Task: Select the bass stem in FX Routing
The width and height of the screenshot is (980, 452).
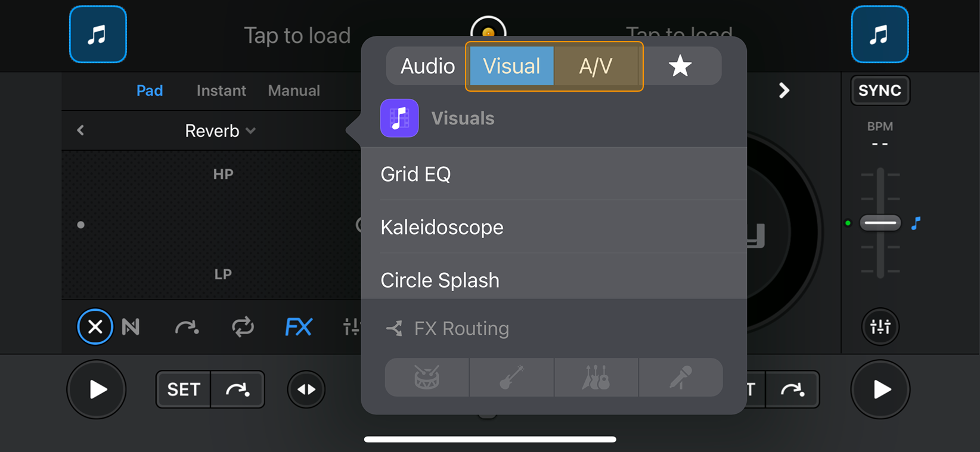Action: point(511,377)
